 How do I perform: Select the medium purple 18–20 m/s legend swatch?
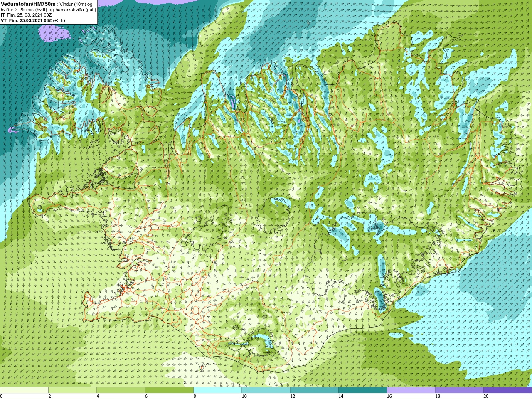coord(459,390)
